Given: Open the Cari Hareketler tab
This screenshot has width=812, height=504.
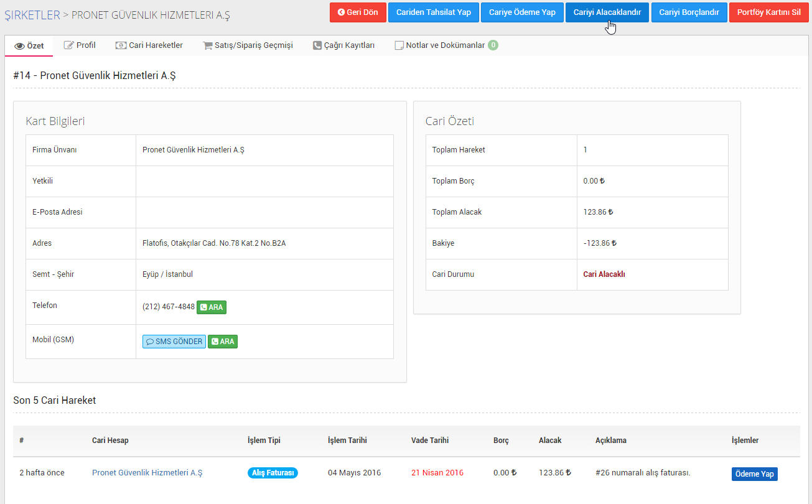Looking at the screenshot, I should pyautogui.click(x=149, y=45).
